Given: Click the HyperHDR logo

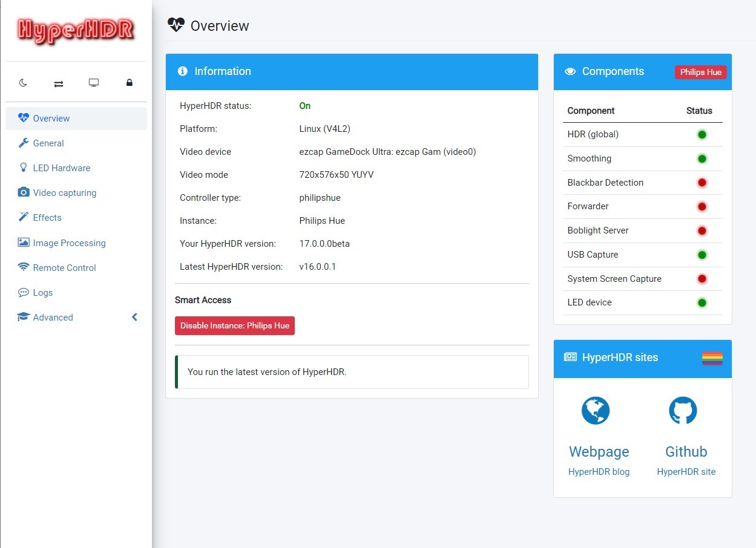Looking at the screenshot, I should click(x=76, y=31).
